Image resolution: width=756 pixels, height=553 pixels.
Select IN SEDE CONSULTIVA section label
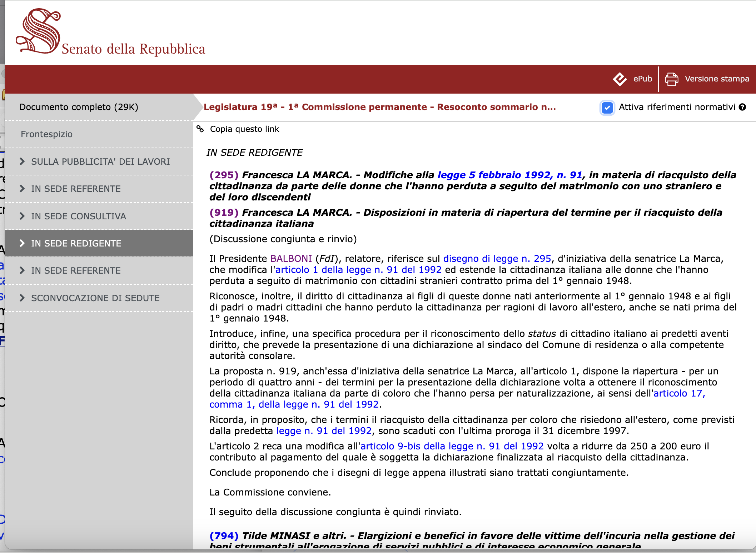point(79,216)
